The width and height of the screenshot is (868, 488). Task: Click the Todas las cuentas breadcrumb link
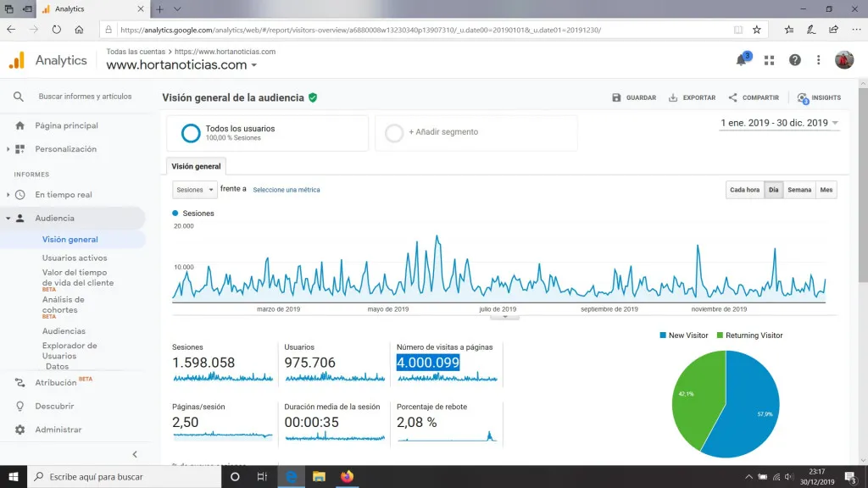pos(136,52)
